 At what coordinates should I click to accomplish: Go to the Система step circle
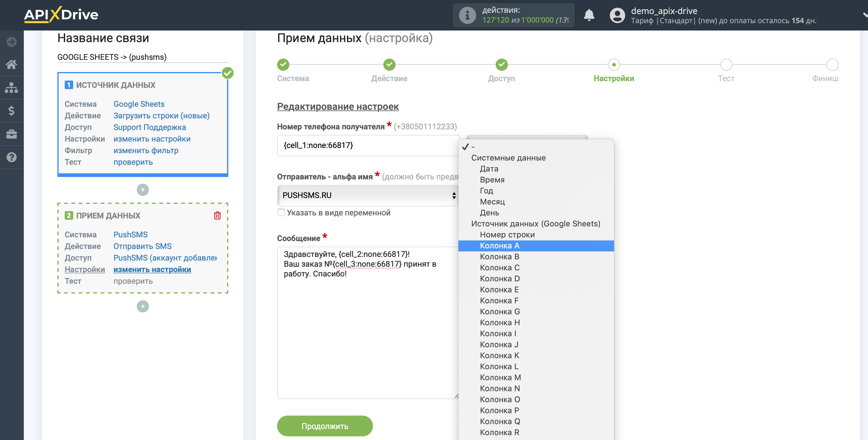pos(283,64)
